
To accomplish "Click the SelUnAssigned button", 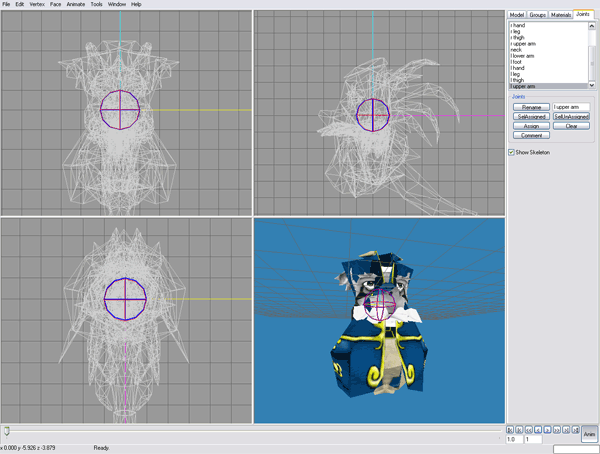I will coord(571,116).
